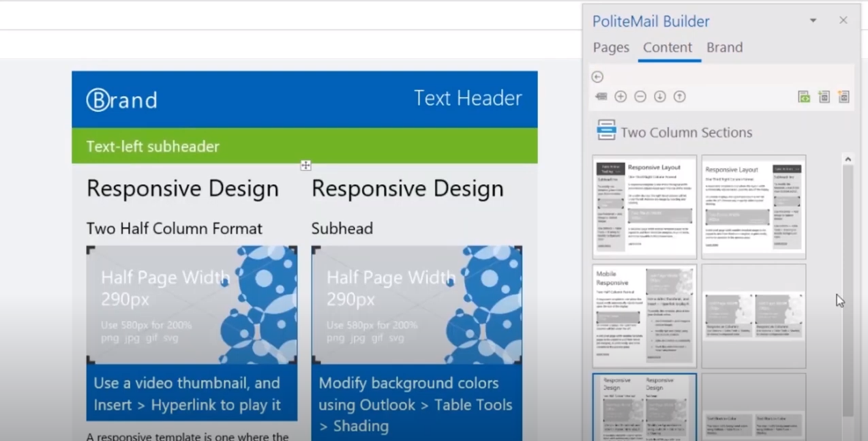Click the table move handle in the email
Viewport: 868px width, 441px height.
click(305, 165)
